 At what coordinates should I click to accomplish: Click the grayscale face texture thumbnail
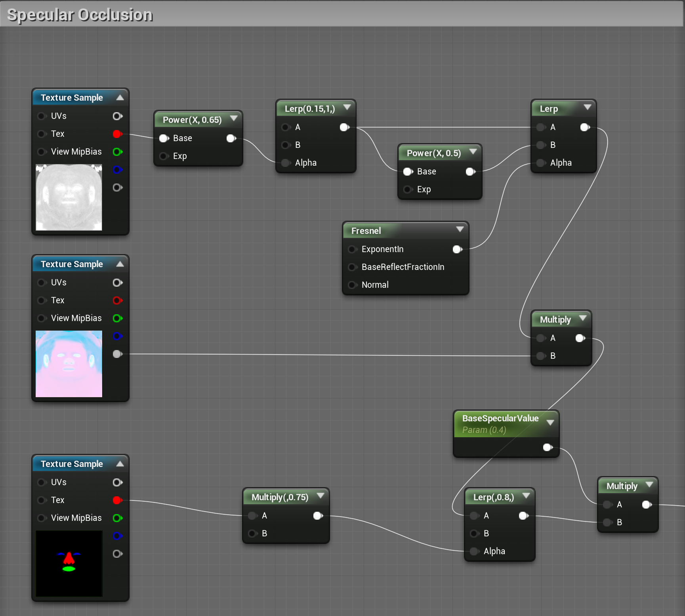tap(69, 197)
